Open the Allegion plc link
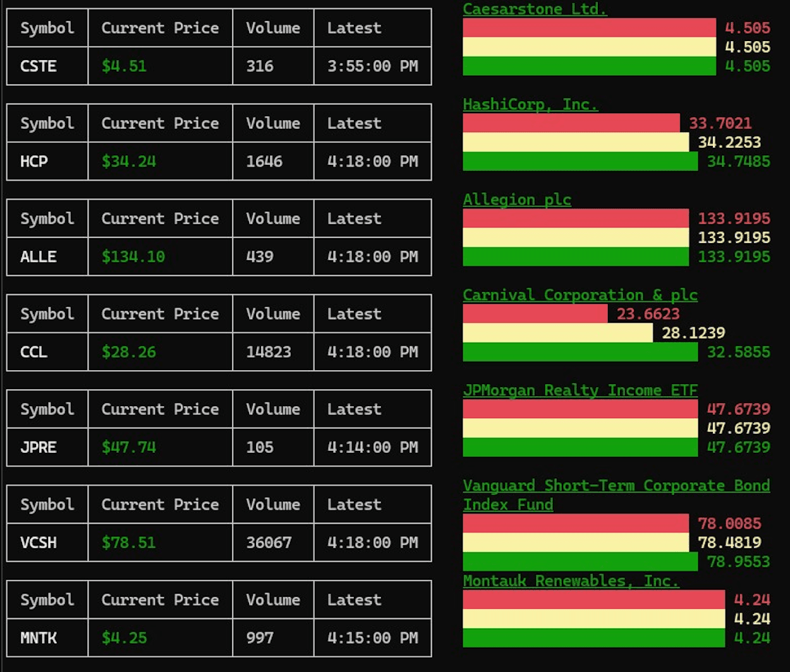The width and height of the screenshot is (790, 672). (x=516, y=200)
